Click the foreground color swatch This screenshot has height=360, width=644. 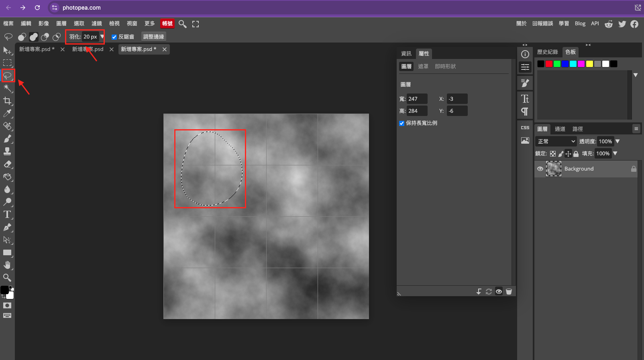pos(4,290)
